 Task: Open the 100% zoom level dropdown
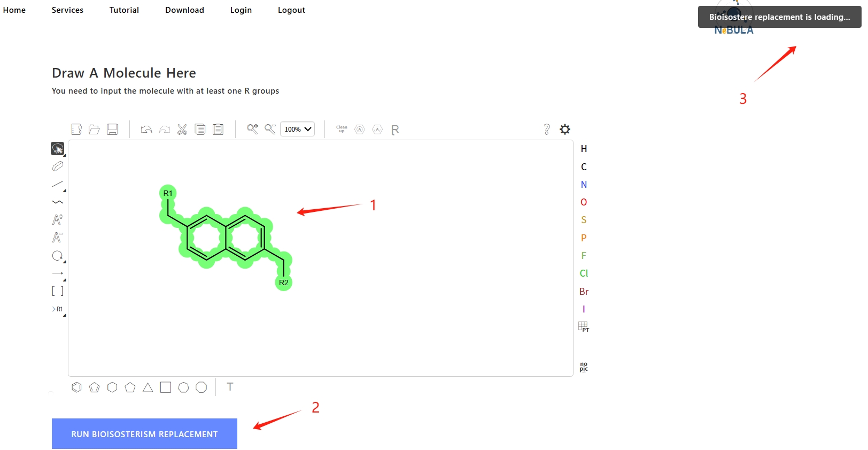point(297,129)
